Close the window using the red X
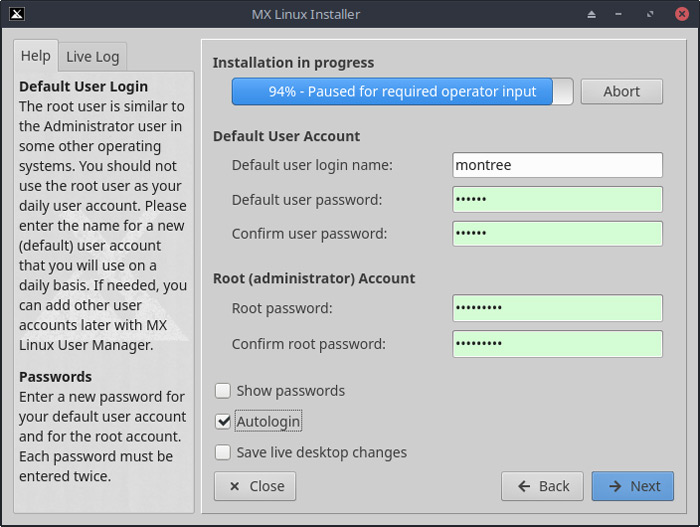700x527 pixels. coord(681,14)
